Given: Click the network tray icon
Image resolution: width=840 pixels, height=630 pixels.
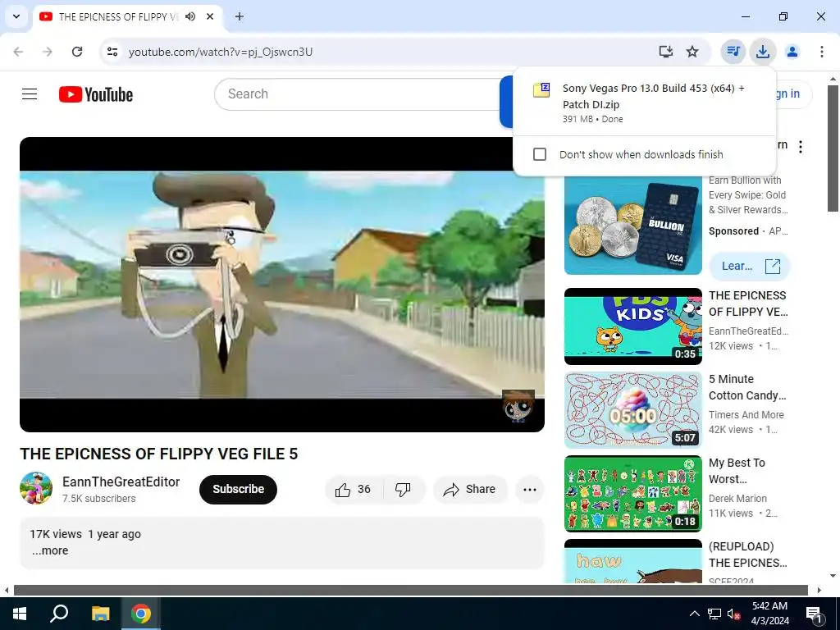Looking at the screenshot, I should [x=714, y=614].
